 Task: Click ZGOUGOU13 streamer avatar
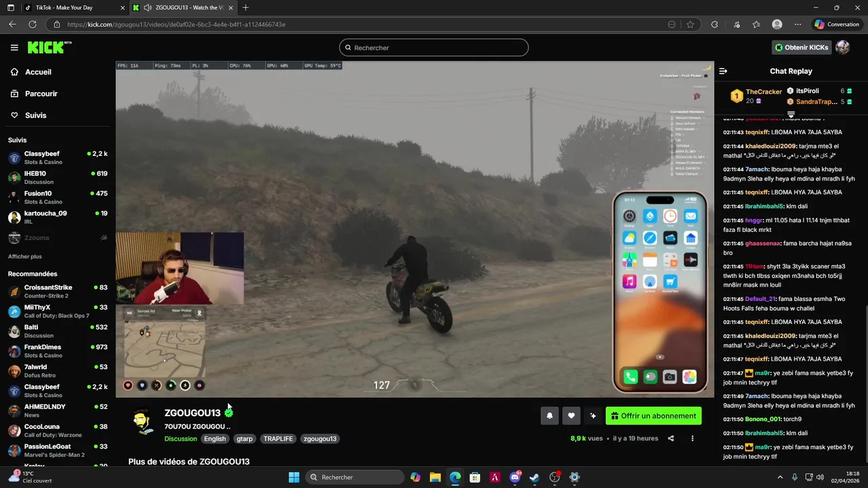142,422
